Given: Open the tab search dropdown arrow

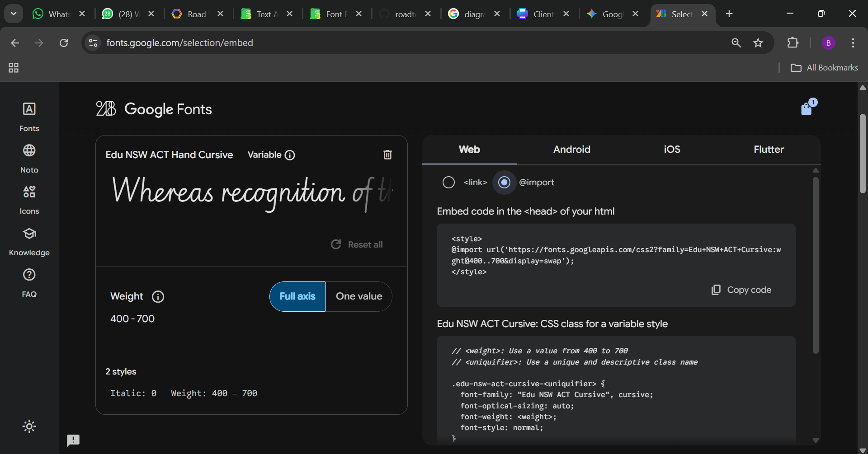Looking at the screenshot, I should click(x=14, y=14).
